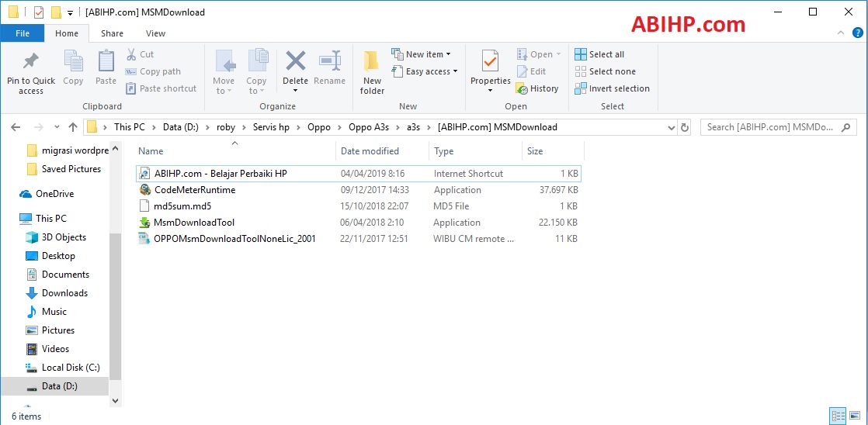Expand address bar history dropdown
The height and width of the screenshot is (425, 868).
[672, 127]
